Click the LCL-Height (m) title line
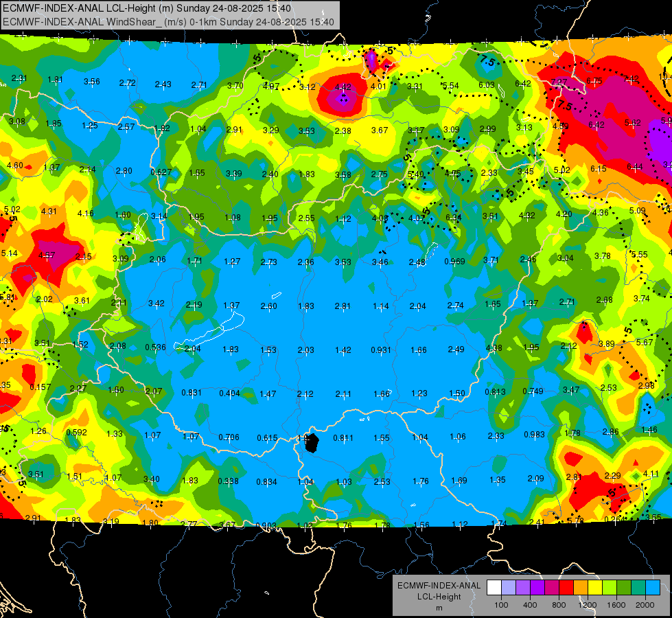The height and width of the screenshot is (618, 672). tap(147, 8)
